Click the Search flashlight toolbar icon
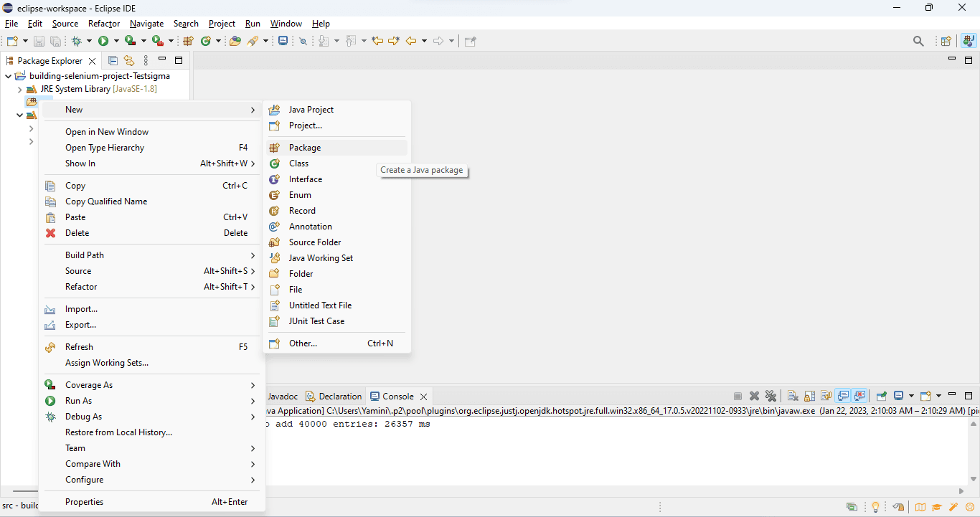 [x=253, y=41]
